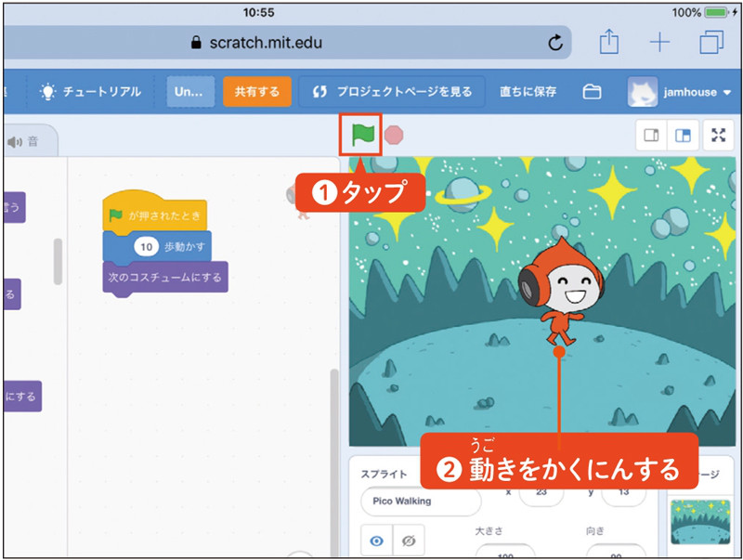
Task: Click the Pico sprite on the stage
Action: tap(561, 292)
